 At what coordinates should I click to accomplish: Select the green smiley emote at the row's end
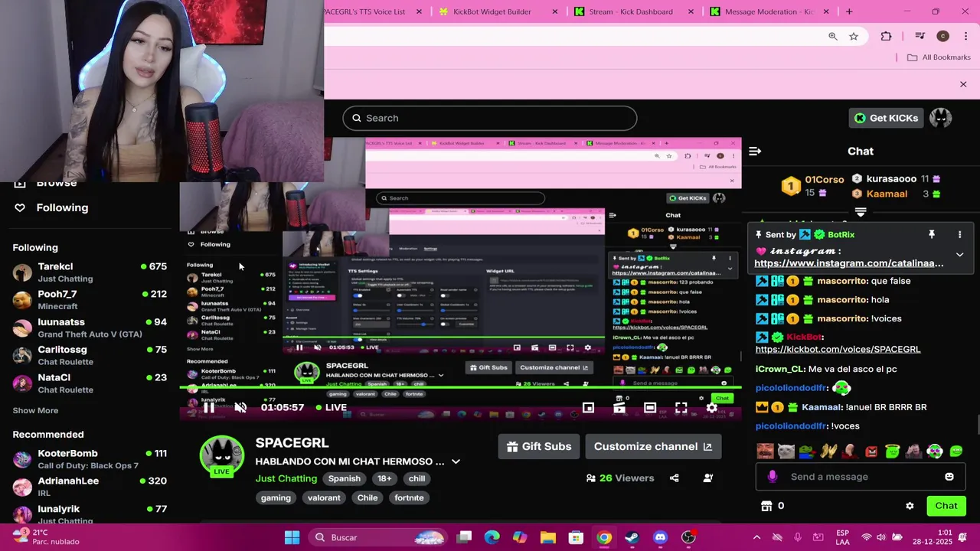(x=956, y=452)
